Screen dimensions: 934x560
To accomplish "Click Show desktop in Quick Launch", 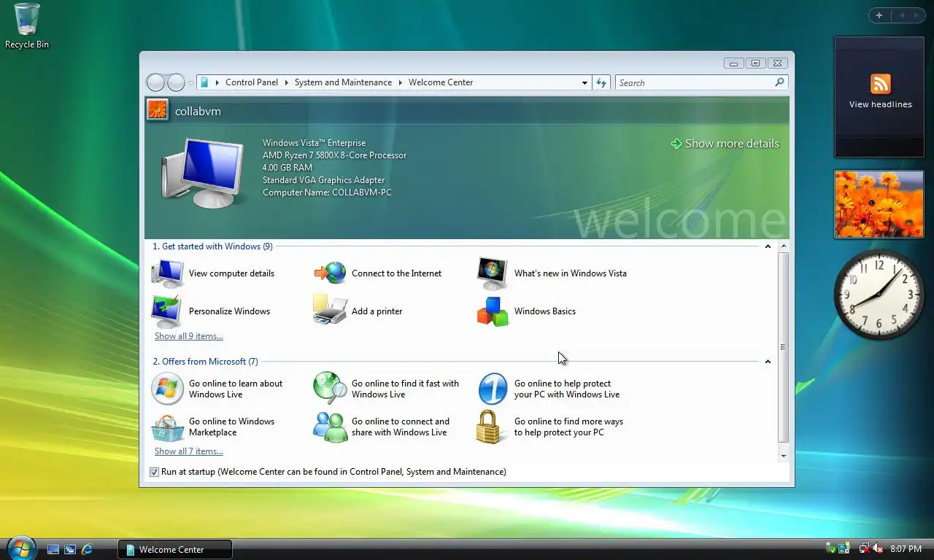I will 53,549.
